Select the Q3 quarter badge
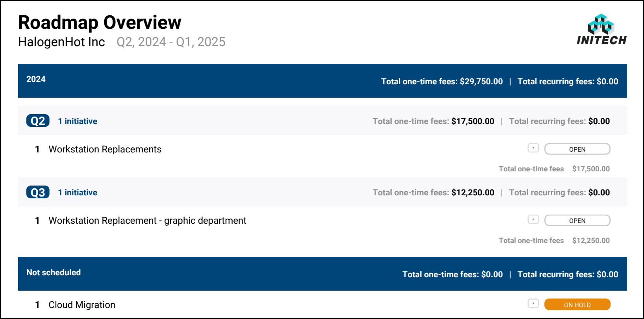 tap(38, 192)
